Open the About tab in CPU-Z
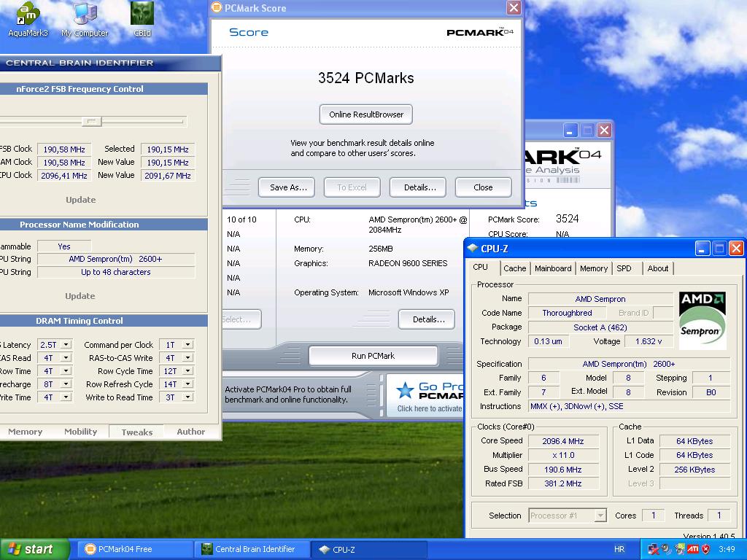This screenshot has width=747, height=560. point(658,268)
